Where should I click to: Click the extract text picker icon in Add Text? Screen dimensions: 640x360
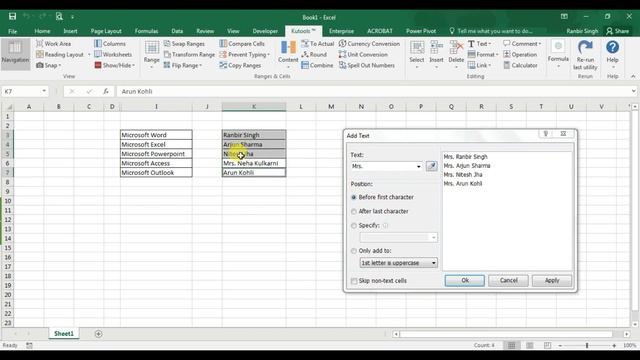point(431,166)
